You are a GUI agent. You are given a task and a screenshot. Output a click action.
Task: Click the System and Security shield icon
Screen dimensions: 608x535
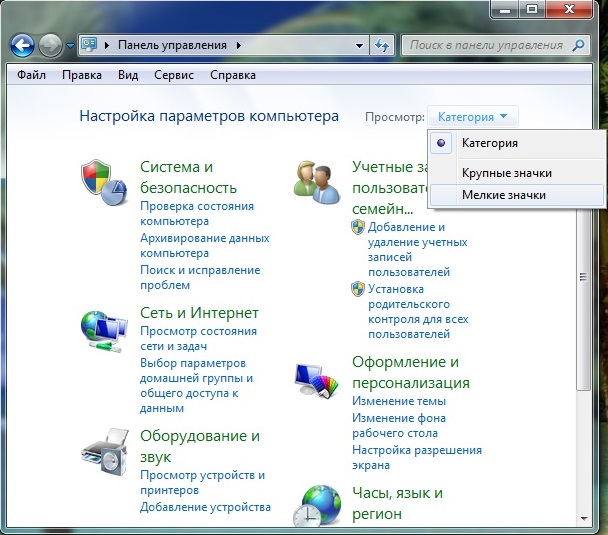pos(101,180)
